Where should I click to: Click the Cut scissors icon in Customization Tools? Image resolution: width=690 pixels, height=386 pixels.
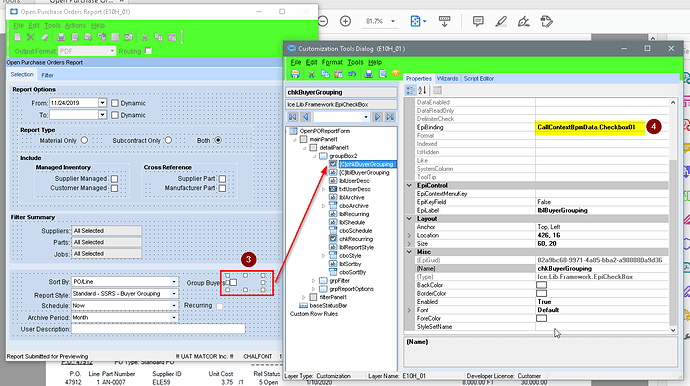click(311, 74)
